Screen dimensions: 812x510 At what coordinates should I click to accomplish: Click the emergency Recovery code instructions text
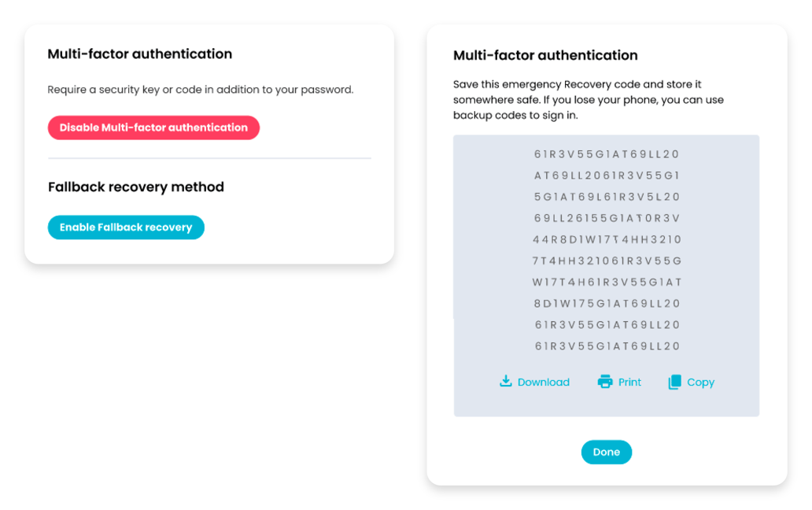588,99
